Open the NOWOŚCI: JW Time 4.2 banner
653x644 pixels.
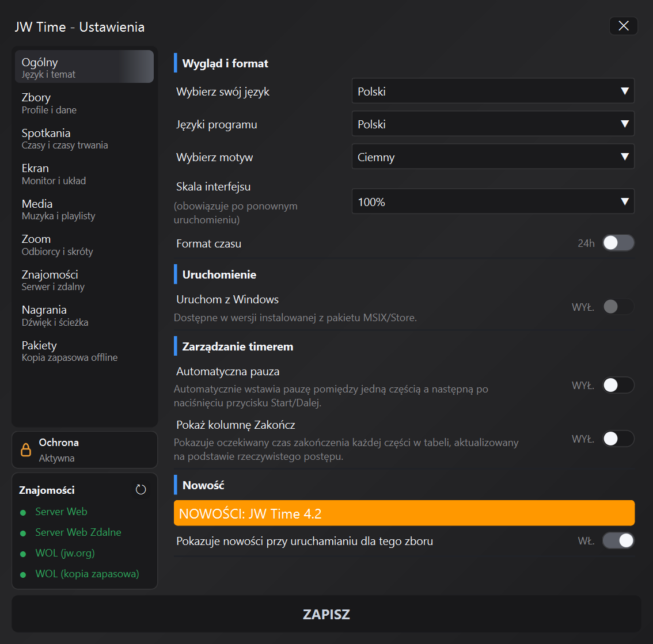(x=404, y=513)
